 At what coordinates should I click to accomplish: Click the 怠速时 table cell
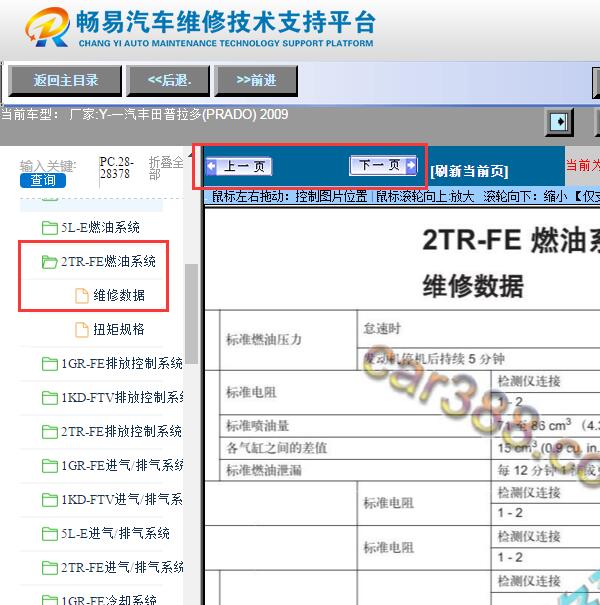[478, 329]
